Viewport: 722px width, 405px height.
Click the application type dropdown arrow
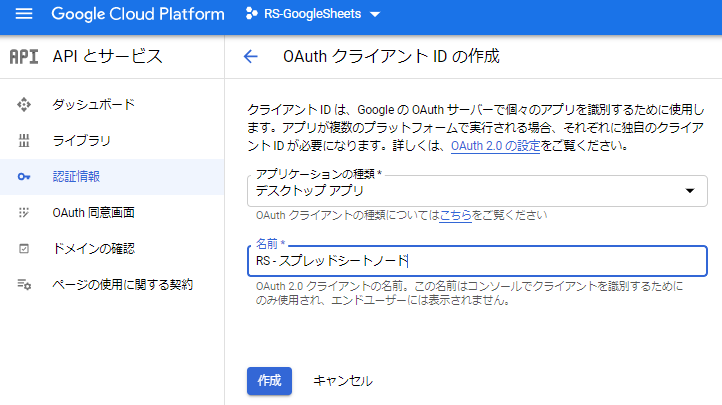[x=689, y=191]
